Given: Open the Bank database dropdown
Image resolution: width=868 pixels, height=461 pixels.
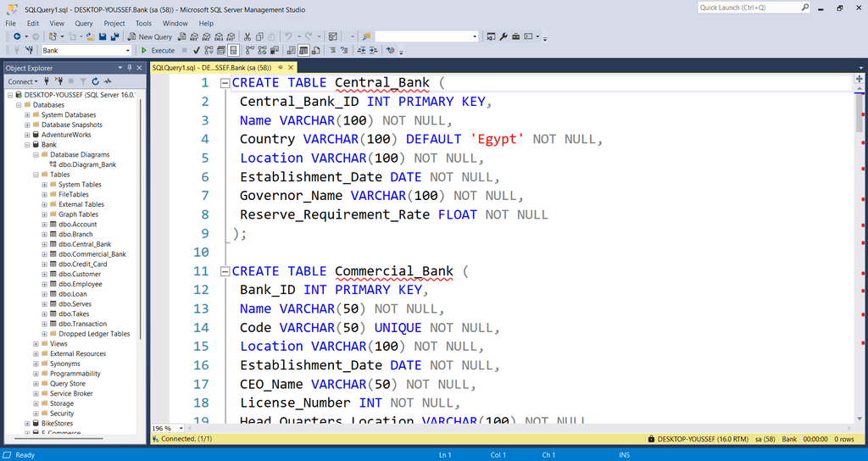Looking at the screenshot, I should [128, 51].
